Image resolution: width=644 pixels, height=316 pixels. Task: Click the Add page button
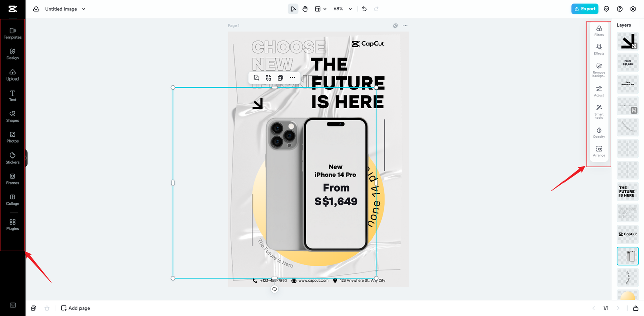tap(75, 308)
